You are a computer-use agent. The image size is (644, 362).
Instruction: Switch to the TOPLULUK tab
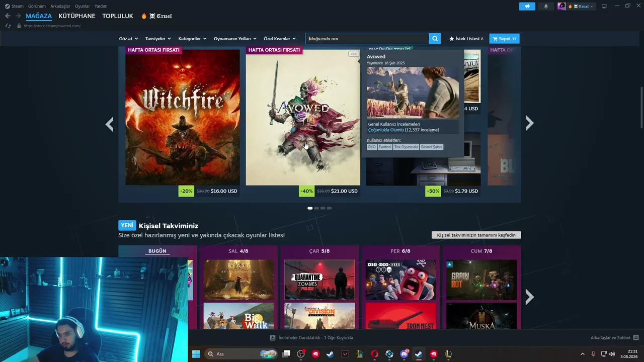tap(118, 16)
